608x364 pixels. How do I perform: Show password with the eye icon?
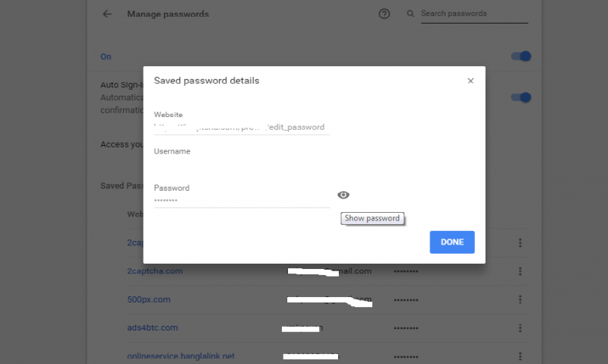point(344,195)
